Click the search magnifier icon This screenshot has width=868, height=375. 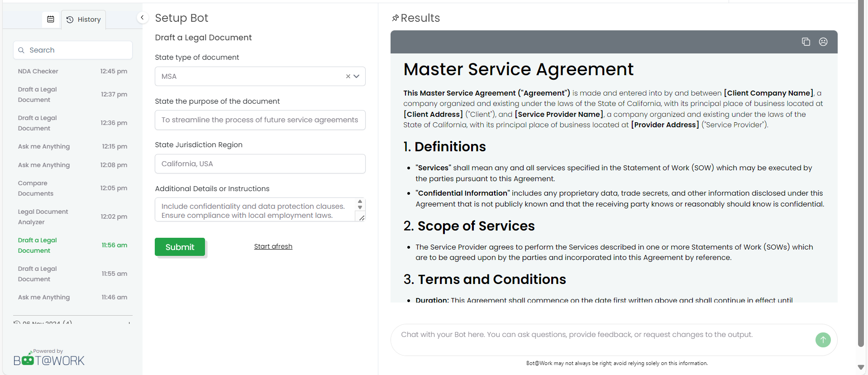click(x=21, y=50)
